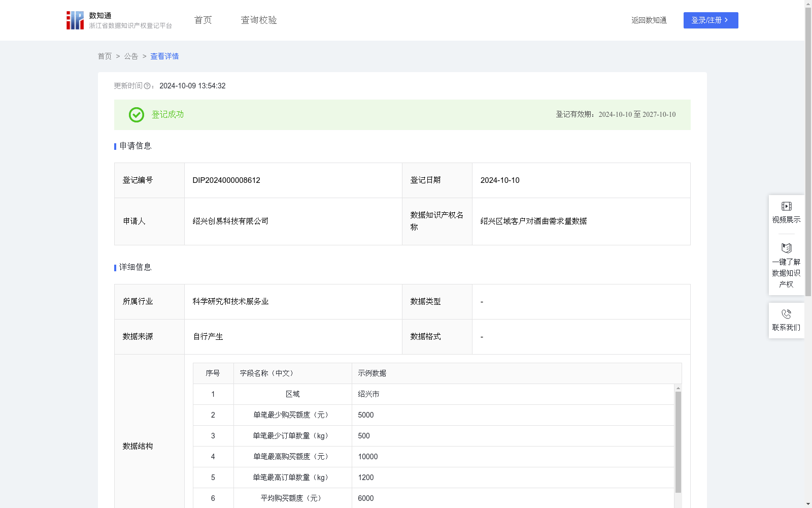Viewport: 812px width, 508px height.
Task: Click data source value 自行产生
Action: coord(208,337)
